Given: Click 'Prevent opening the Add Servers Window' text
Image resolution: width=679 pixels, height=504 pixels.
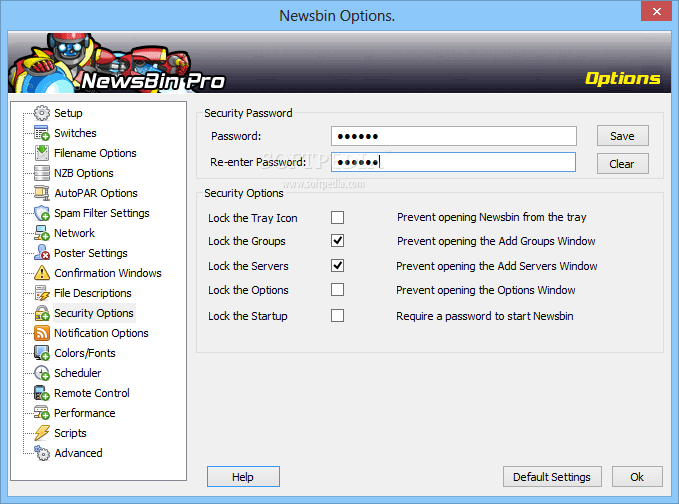Looking at the screenshot, I should 496,266.
